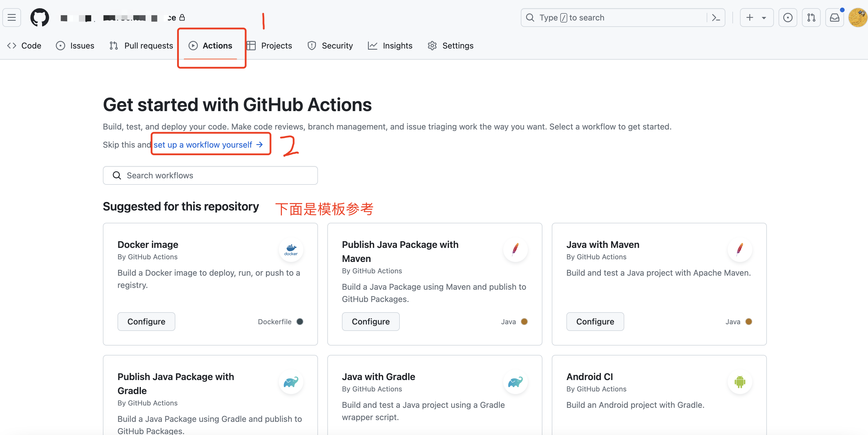Image resolution: width=868 pixels, height=435 pixels.
Task: Go to GitHub home via Octocat logo
Action: pos(40,18)
